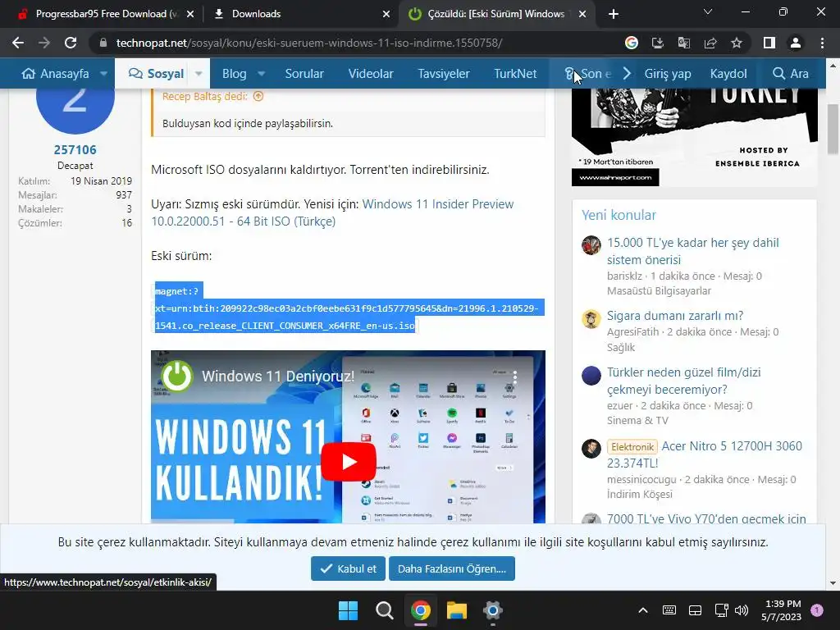Click Giriş yap to log in
Screen dimensions: 840x630
[668, 73]
